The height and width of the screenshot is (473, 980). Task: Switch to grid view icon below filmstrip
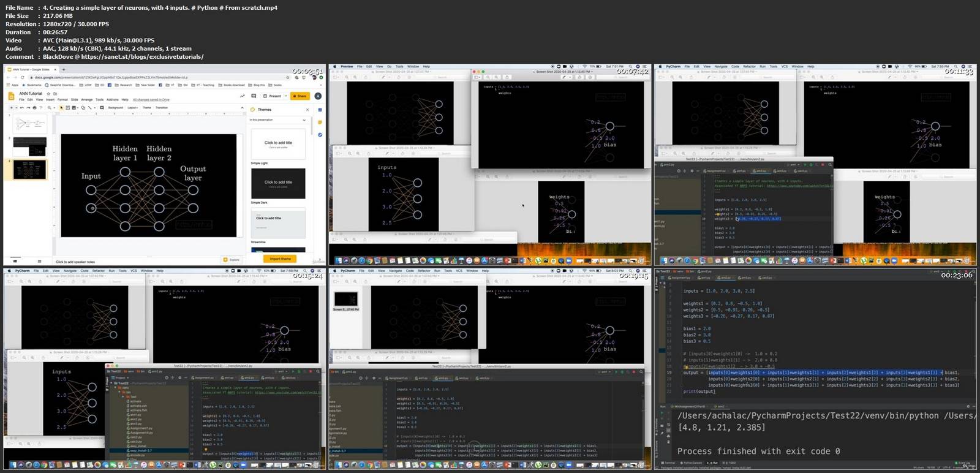click(x=39, y=261)
